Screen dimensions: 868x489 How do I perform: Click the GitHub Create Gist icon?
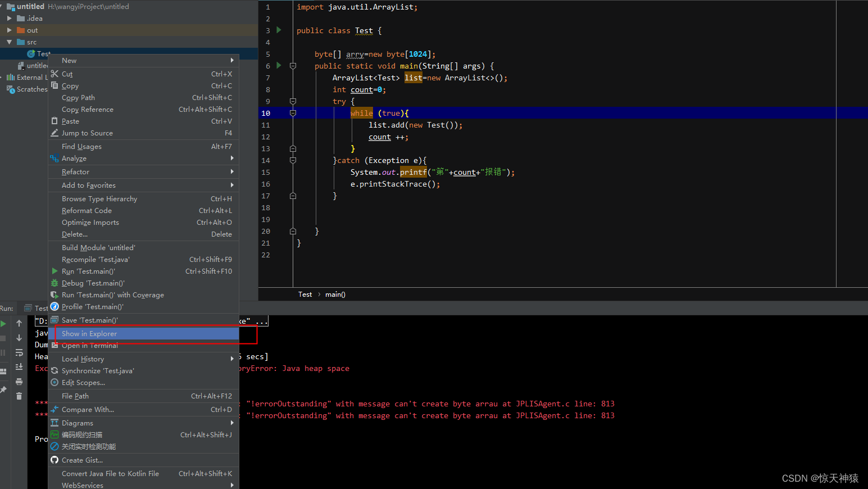pyautogui.click(x=54, y=460)
